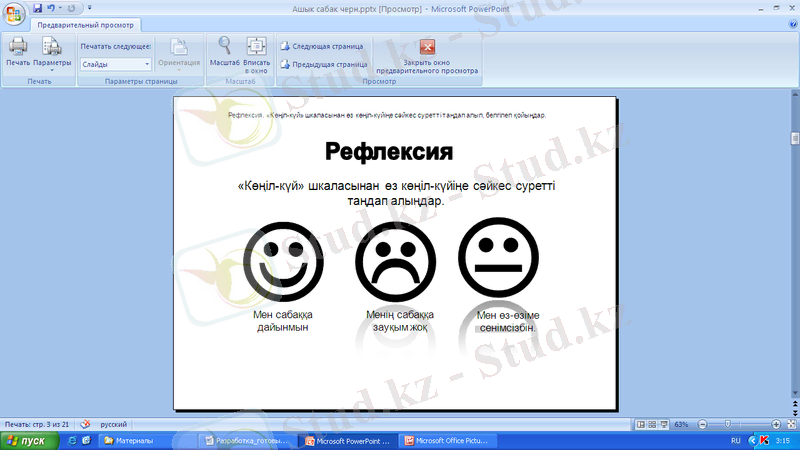800x450 pixels.
Task: Select the Предварительный просмотр ribbon tab
Action: 85,24
